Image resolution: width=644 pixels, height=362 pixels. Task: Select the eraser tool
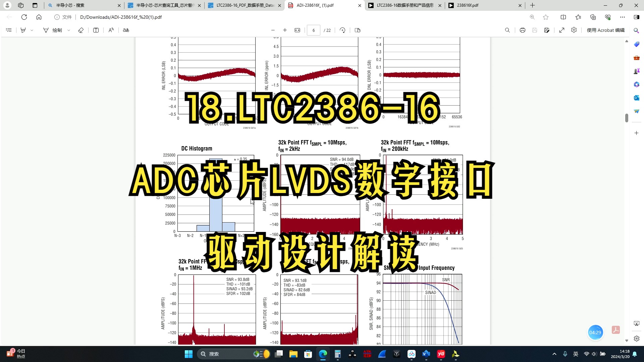click(81, 30)
